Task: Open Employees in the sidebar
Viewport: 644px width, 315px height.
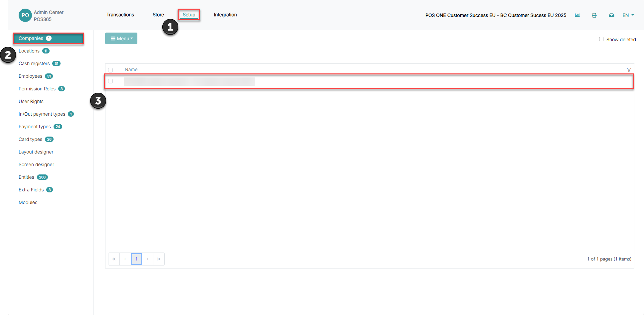Action: pos(30,76)
